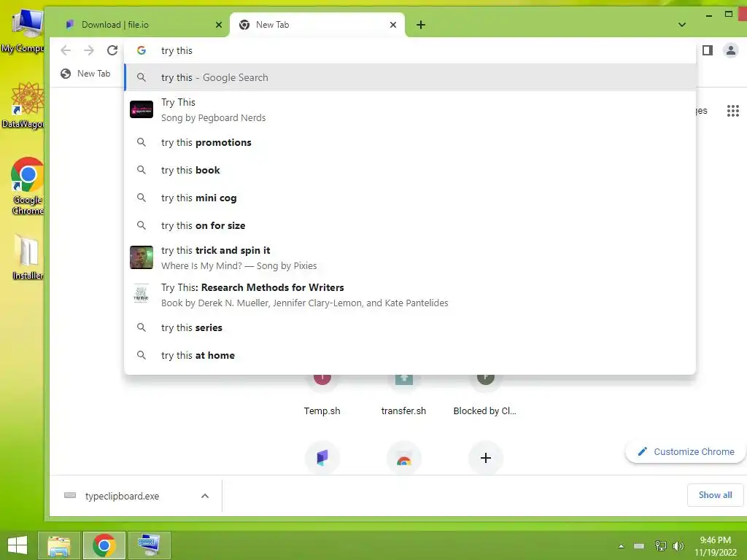Click the Pixies song thumbnail

pyautogui.click(x=142, y=257)
